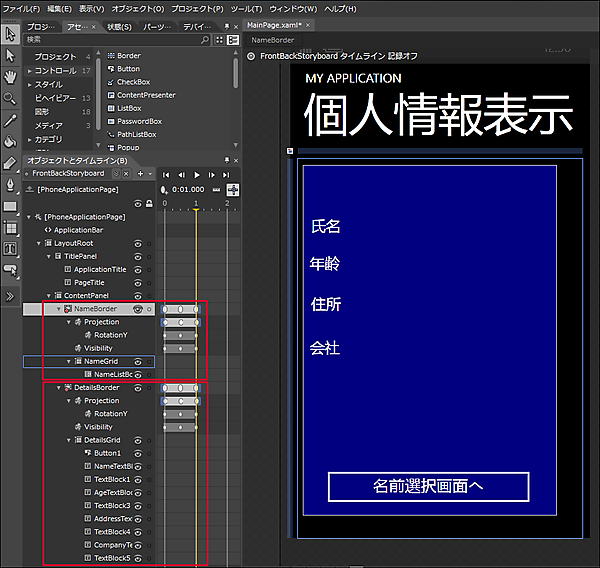
Task: Toggle visibility of TitlePanel
Action: coord(138,256)
